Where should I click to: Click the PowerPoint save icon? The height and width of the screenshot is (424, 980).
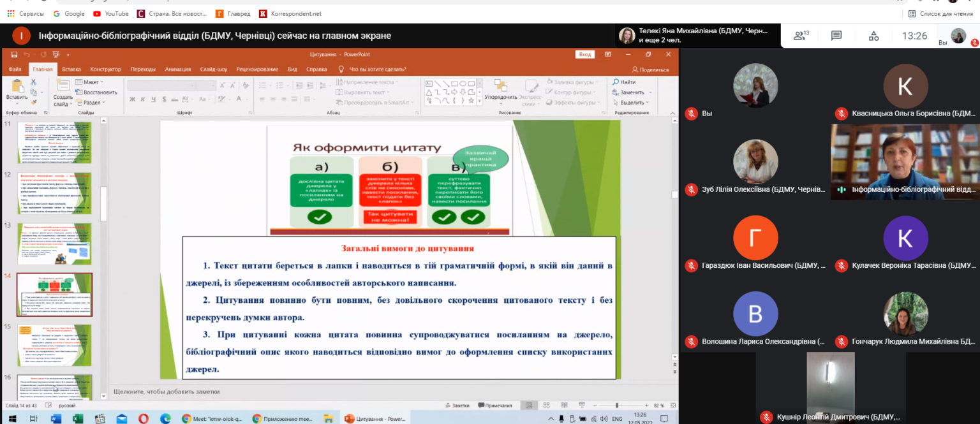pos(14,55)
